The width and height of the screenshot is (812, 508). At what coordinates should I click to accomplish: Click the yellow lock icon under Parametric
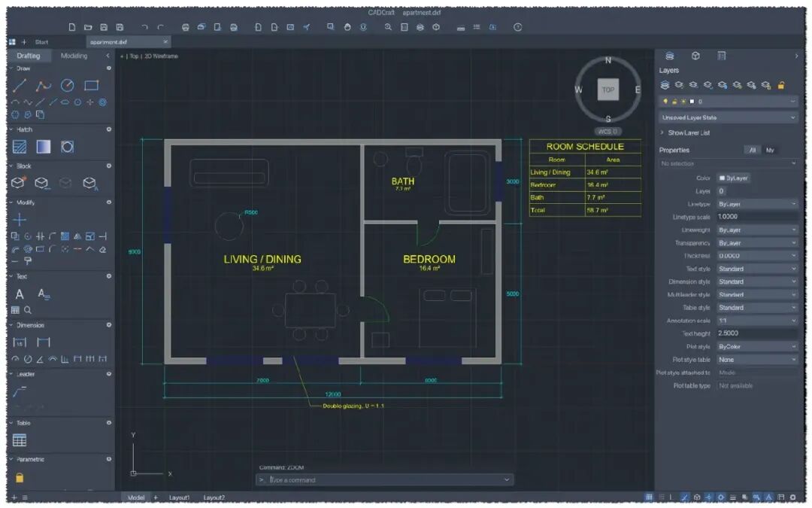click(x=19, y=477)
